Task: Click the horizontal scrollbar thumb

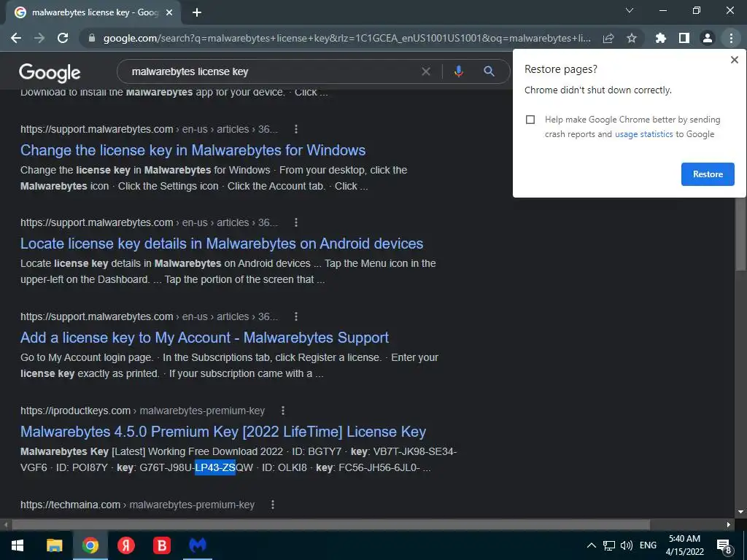Action: pyautogui.click(x=330, y=525)
